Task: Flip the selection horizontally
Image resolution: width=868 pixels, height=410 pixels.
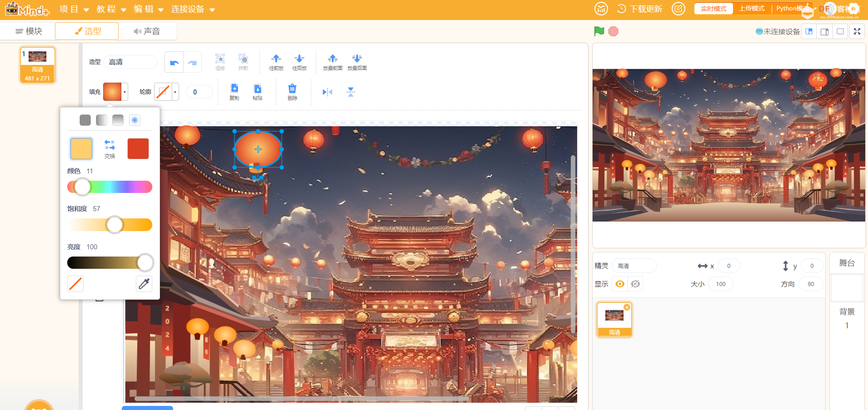Action: [327, 92]
